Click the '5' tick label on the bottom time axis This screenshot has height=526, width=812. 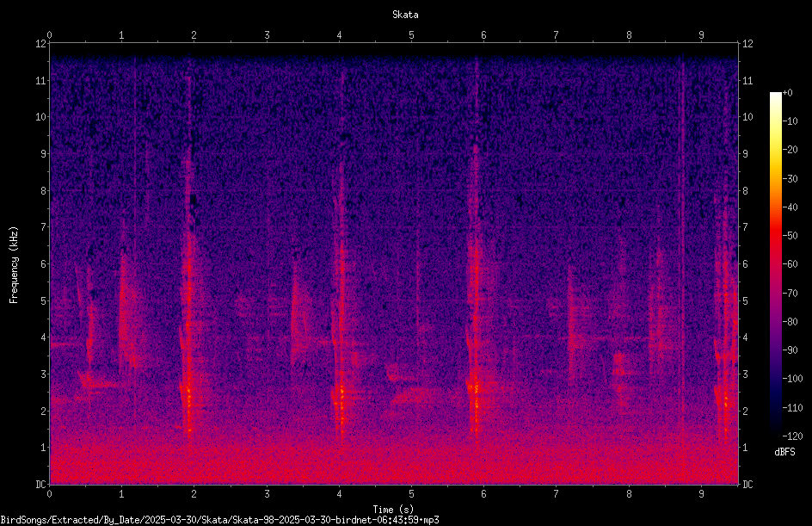pos(412,494)
